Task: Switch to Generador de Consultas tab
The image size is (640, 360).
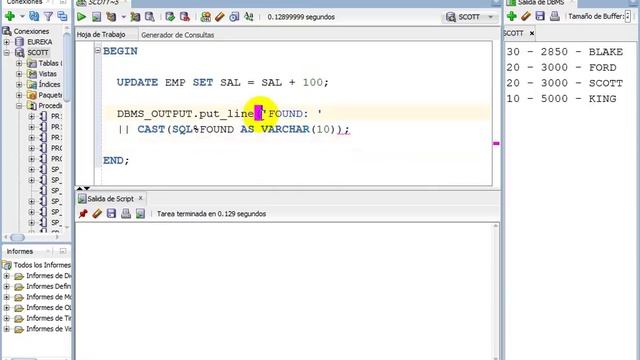Action: point(178,35)
